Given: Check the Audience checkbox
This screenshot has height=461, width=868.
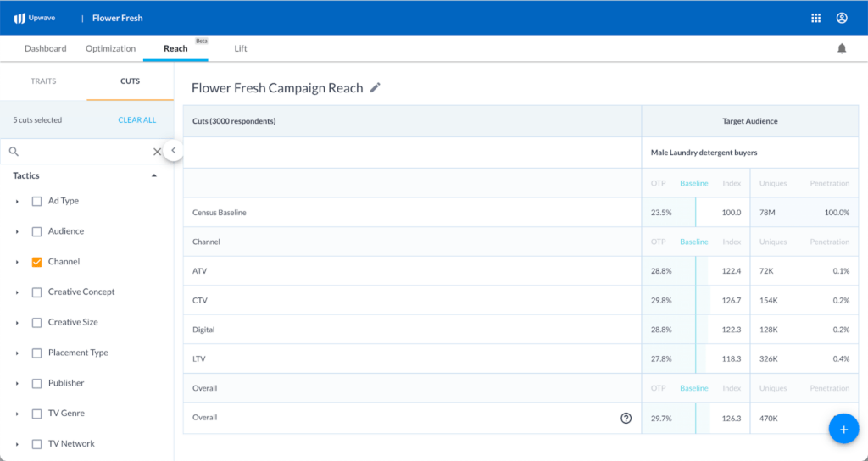Looking at the screenshot, I should point(36,232).
